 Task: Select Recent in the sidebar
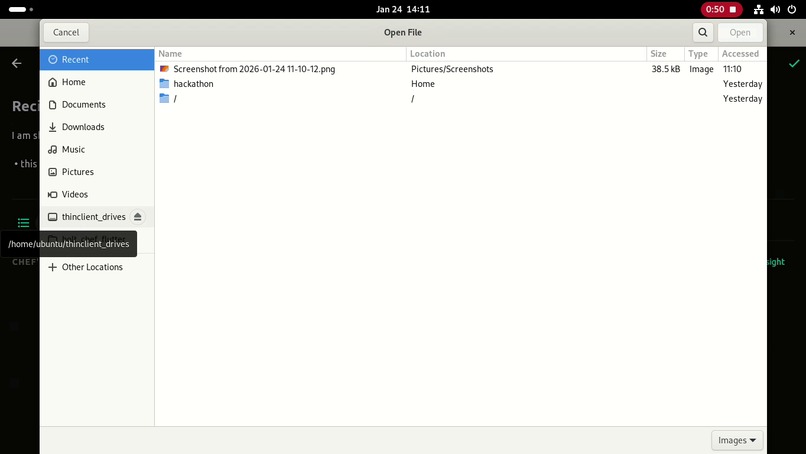97,60
